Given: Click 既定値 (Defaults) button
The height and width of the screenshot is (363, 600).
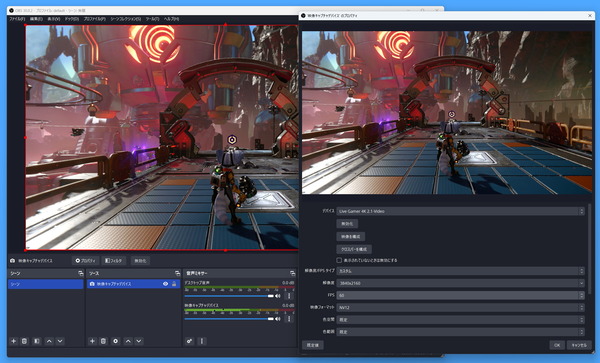Looking at the screenshot, I should 313,345.
